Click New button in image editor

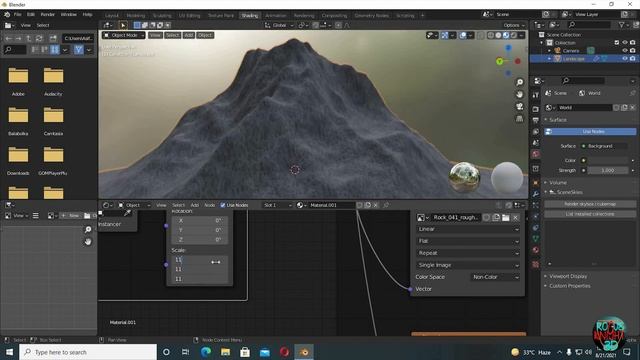tap(70, 216)
